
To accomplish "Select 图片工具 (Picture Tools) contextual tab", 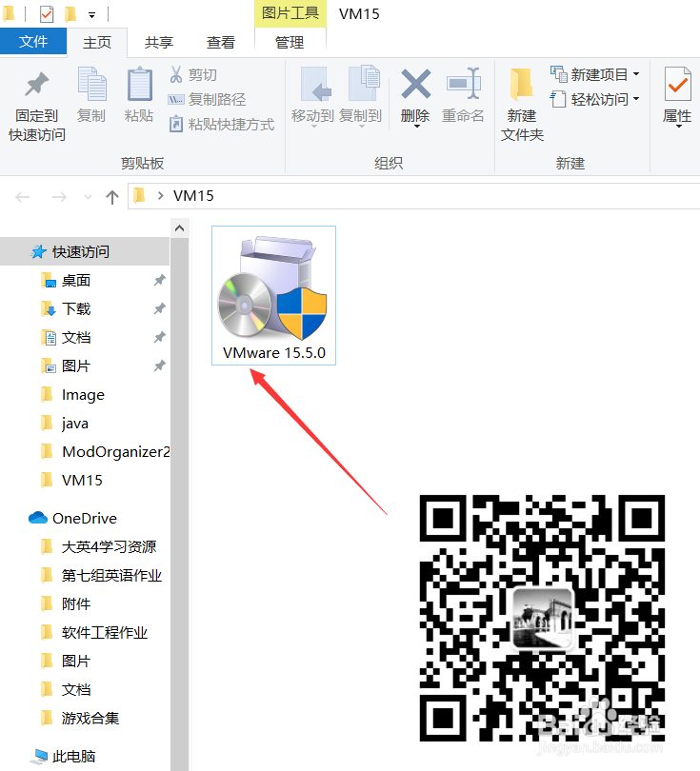I will tap(290, 13).
